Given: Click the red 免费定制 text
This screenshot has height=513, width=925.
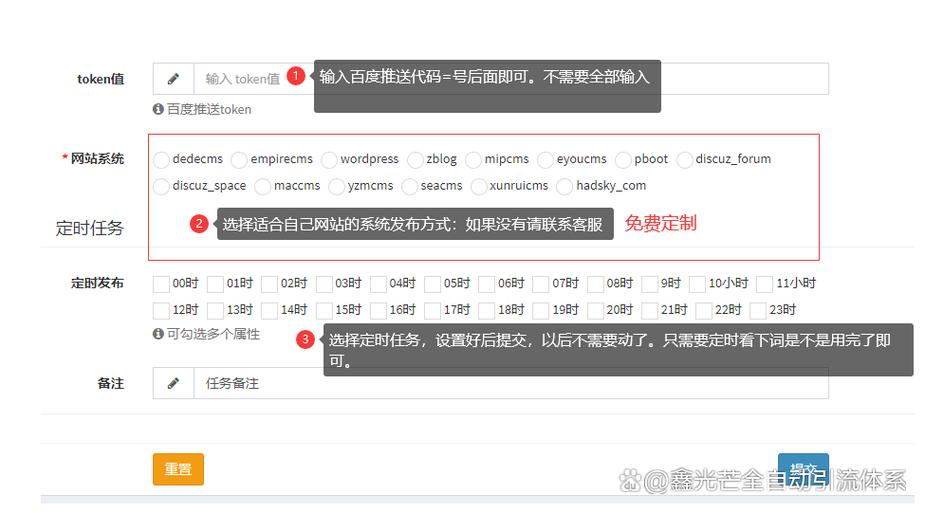Looking at the screenshot, I should point(660,223).
